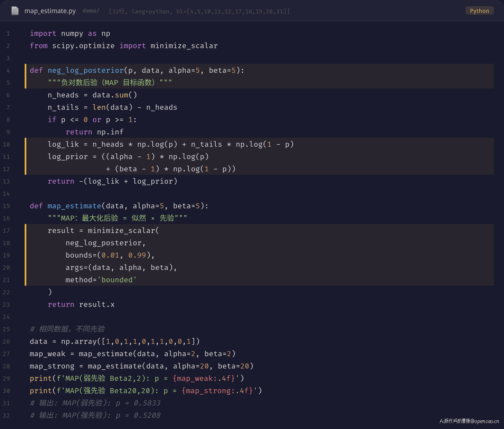504x429 pixels.
Task: Click the file document icon
Action: (15, 11)
